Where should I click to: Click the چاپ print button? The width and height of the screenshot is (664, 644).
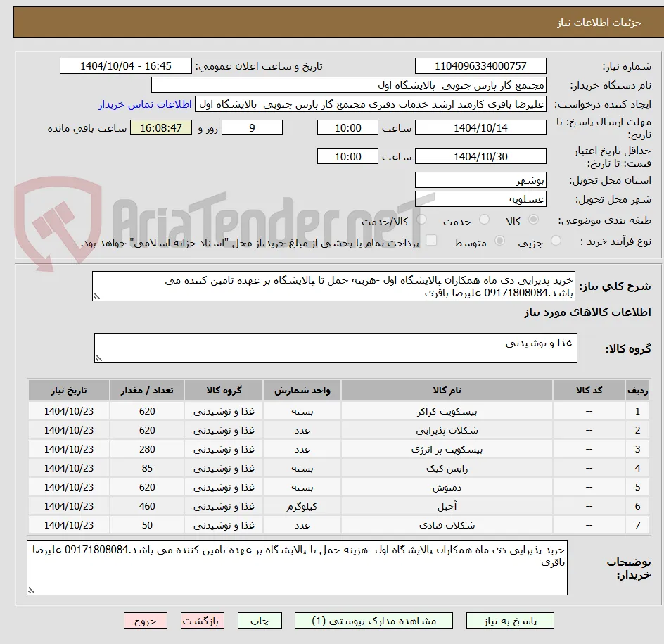point(260,621)
